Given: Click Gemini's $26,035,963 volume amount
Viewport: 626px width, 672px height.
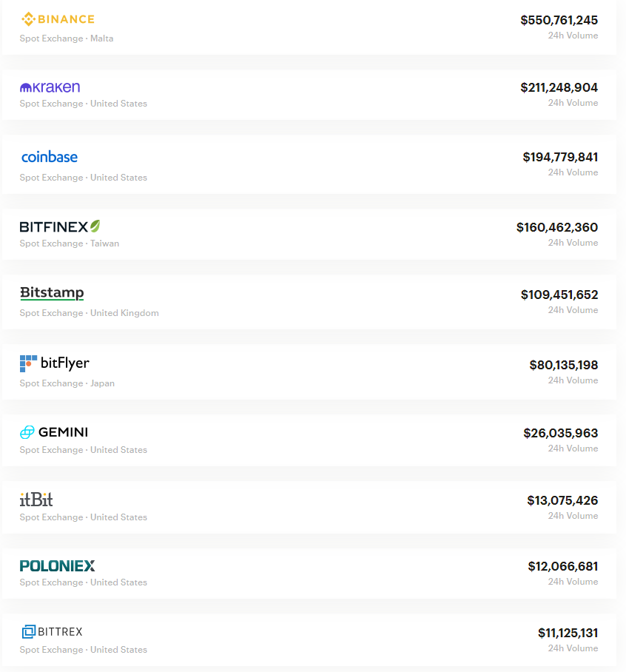Looking at the screenshot, I should pyautogui.click(x=560, y=433).
